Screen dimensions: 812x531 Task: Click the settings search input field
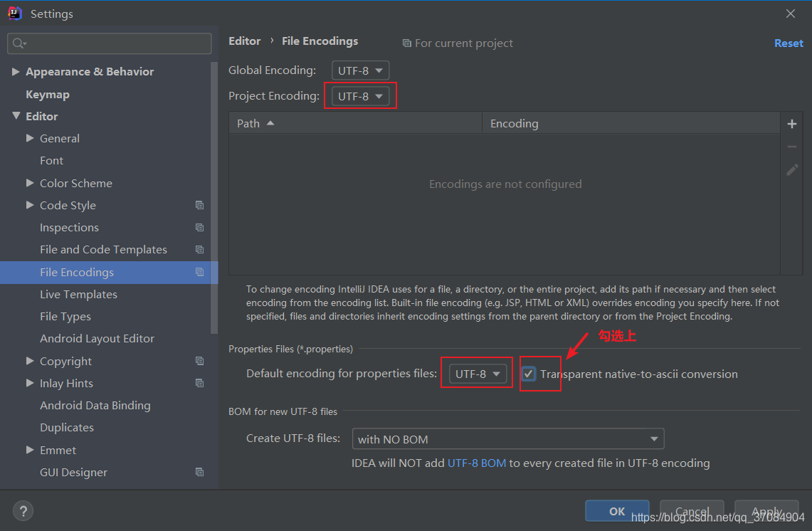point(110,43)
